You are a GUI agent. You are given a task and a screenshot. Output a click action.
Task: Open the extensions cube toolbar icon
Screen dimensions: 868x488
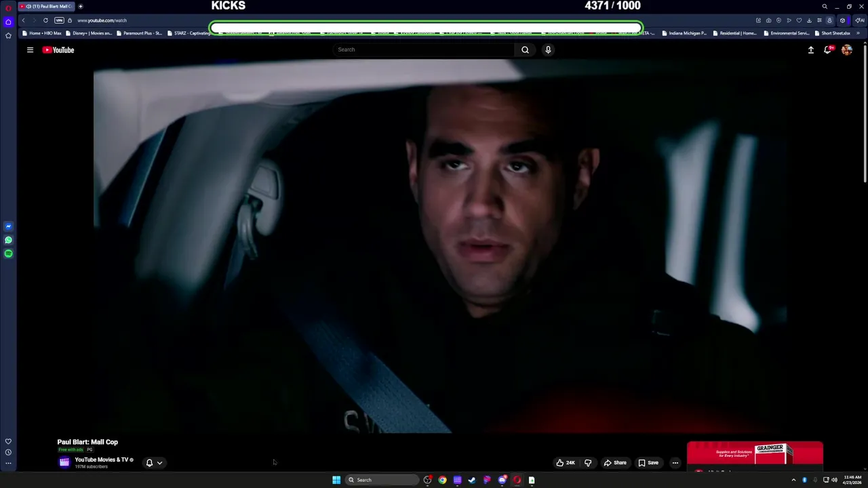[842, 20]
